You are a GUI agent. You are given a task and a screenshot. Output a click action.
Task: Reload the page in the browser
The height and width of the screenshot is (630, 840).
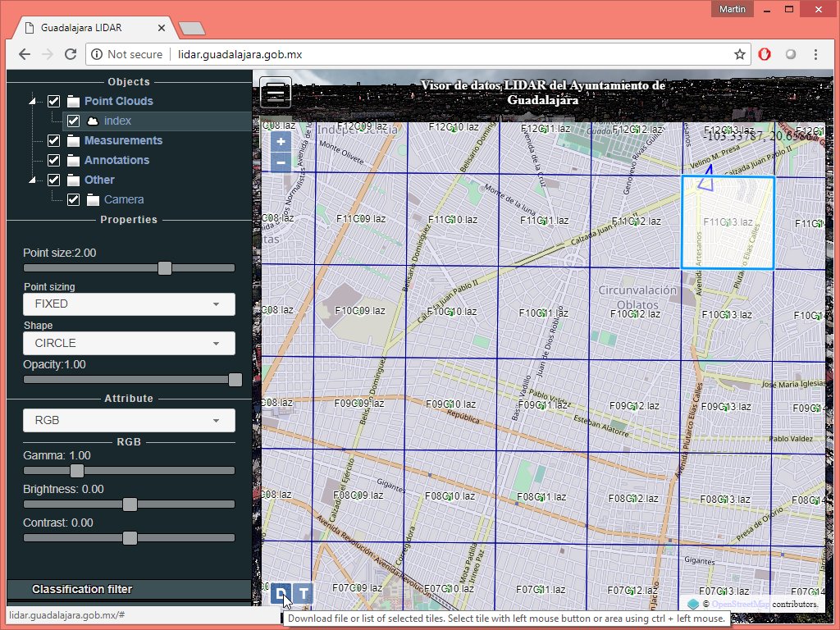pos(71,54)
